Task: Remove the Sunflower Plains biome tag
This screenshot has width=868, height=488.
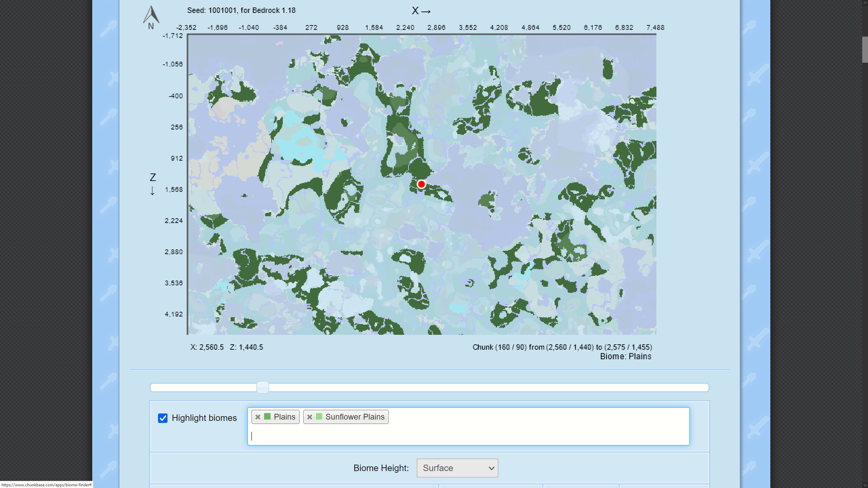Action: click(310, 417)
